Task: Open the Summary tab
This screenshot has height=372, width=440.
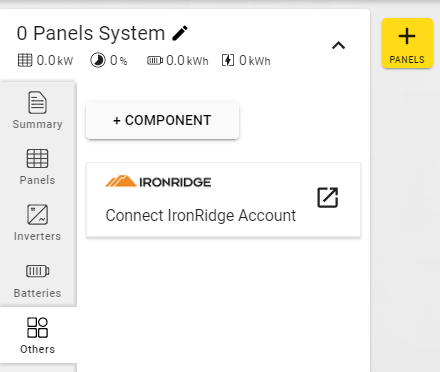Action: point(37,110)
